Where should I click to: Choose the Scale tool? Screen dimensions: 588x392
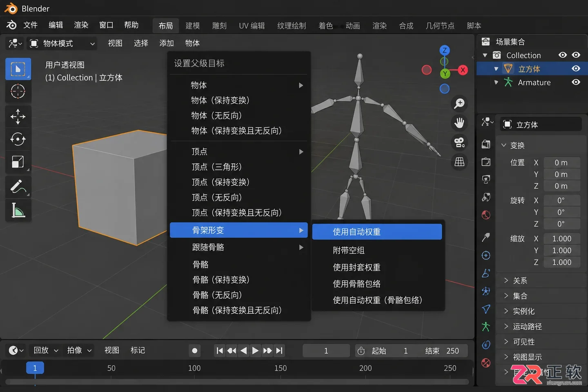click(18, 162)
